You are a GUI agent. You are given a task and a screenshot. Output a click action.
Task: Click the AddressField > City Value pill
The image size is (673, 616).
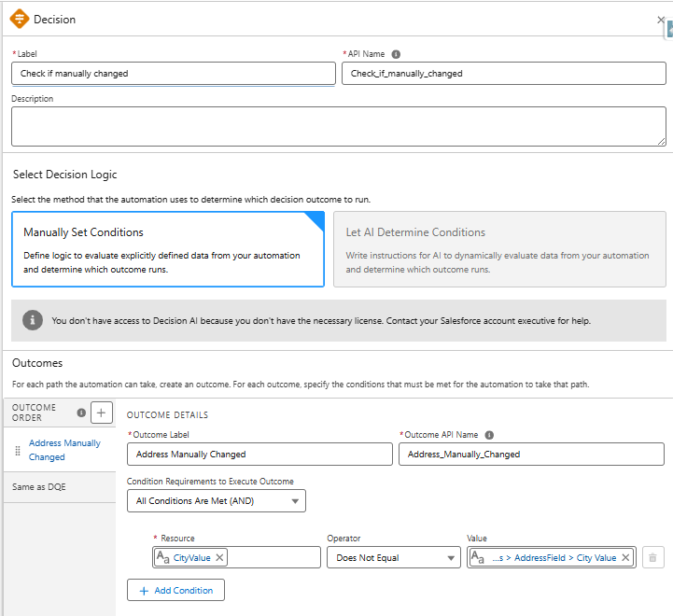click(x=551, y=557)
